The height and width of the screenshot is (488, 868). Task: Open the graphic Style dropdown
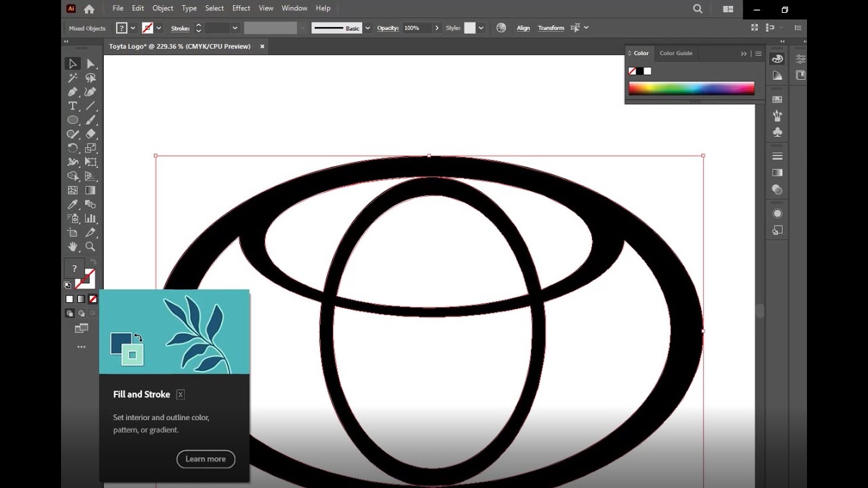[481, 28]
